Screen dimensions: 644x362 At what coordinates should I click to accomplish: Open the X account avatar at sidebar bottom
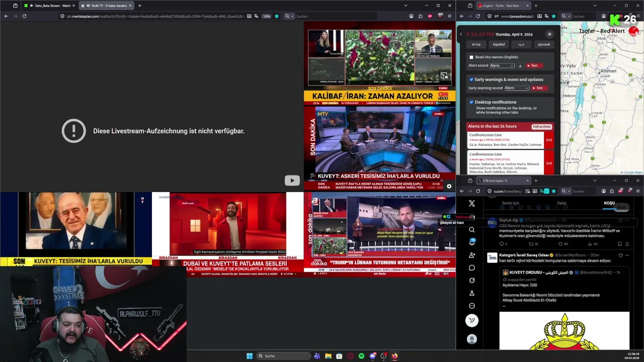pos(471,339)
